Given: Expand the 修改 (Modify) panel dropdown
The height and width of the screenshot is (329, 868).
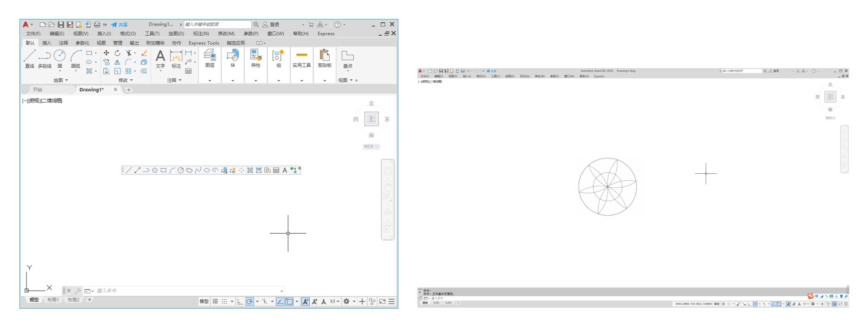Looking at the screenshot, I should click(x=126, y=80).
